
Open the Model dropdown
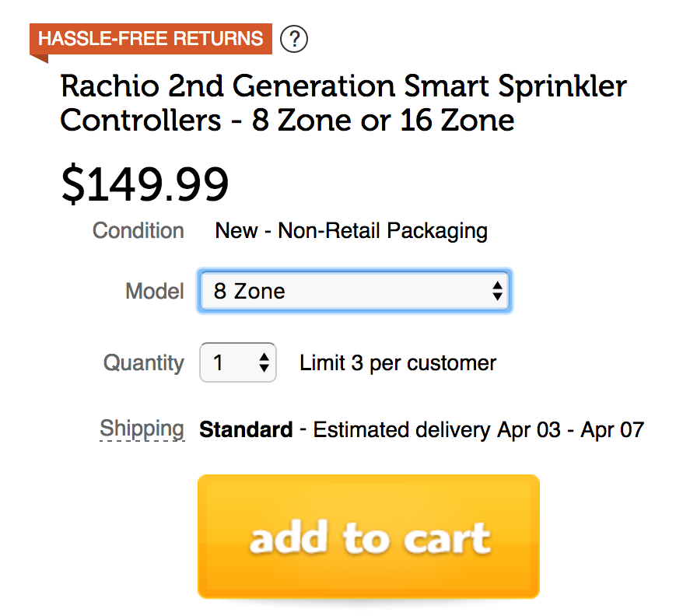(x=354, y=292)
